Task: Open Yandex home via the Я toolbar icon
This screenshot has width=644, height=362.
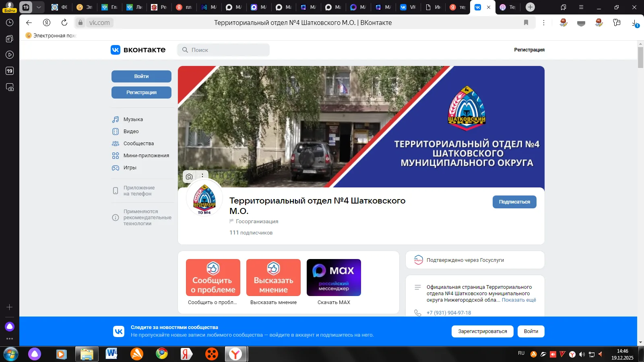Action: pos(47,23)
